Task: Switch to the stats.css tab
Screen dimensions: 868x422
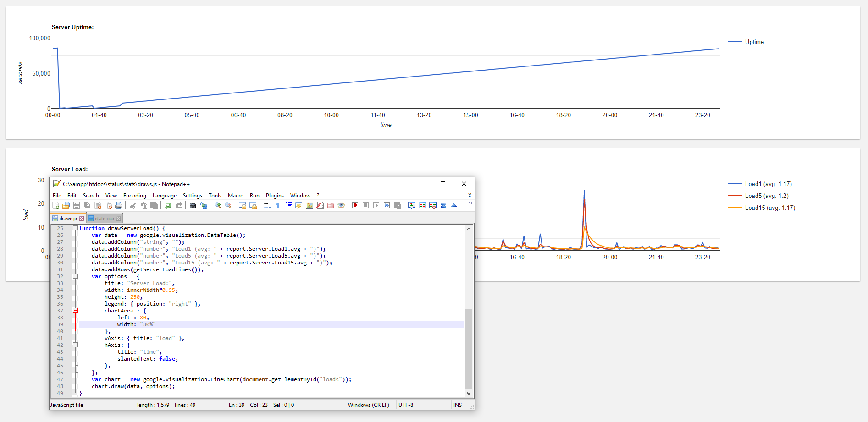Action: pos(104,219)
